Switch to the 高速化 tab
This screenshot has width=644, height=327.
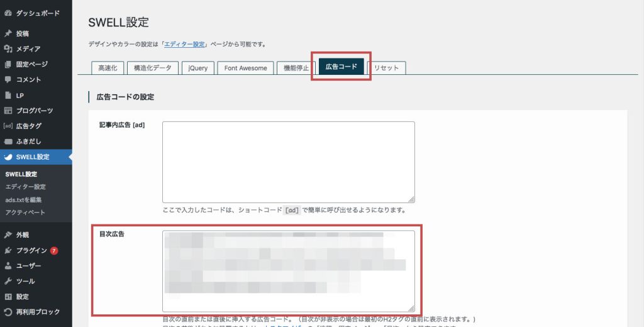click(x=108, y=68)
